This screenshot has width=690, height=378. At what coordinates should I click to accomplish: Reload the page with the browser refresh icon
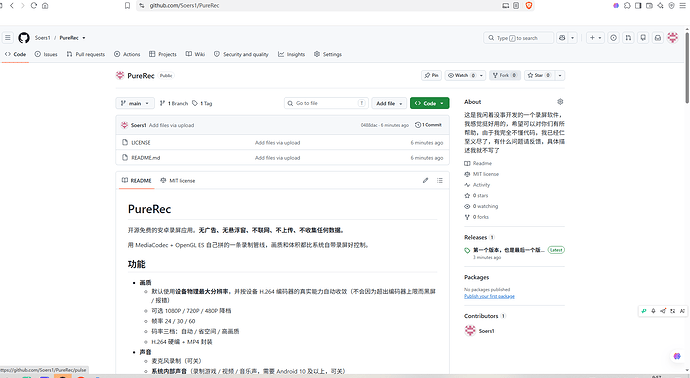(34, 6)
